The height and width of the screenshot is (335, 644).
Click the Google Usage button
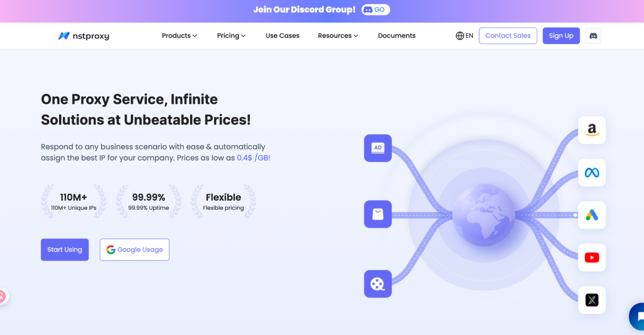(134, 249)
